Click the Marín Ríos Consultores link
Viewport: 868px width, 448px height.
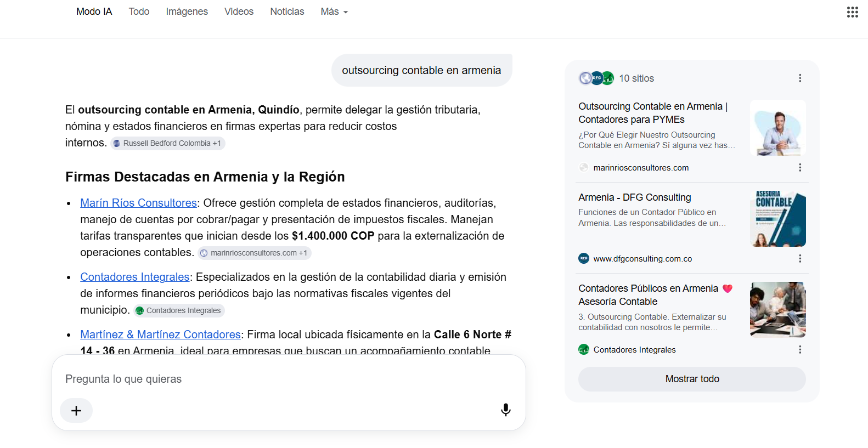(138, 203)
